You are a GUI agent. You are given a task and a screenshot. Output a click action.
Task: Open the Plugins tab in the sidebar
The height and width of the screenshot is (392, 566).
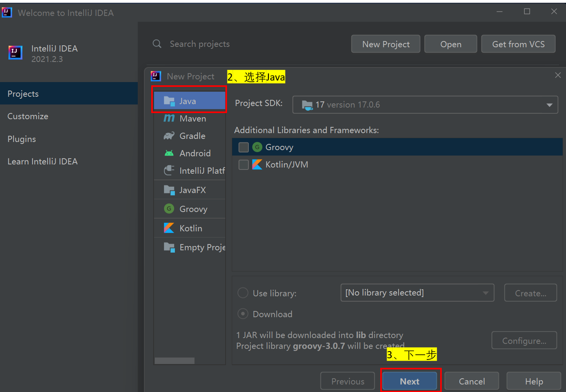(x=69, y=139)
